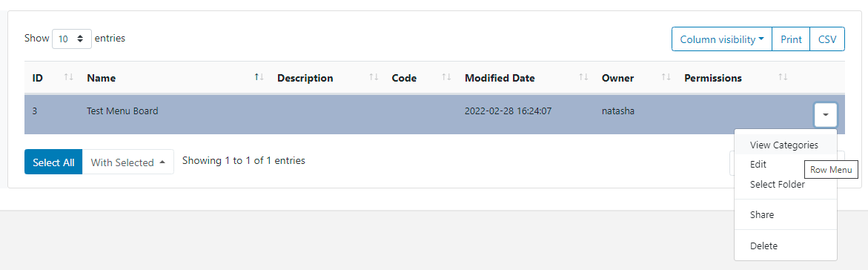
Task: Sort the table by Modified Date
Action: [x=526, y=78]
